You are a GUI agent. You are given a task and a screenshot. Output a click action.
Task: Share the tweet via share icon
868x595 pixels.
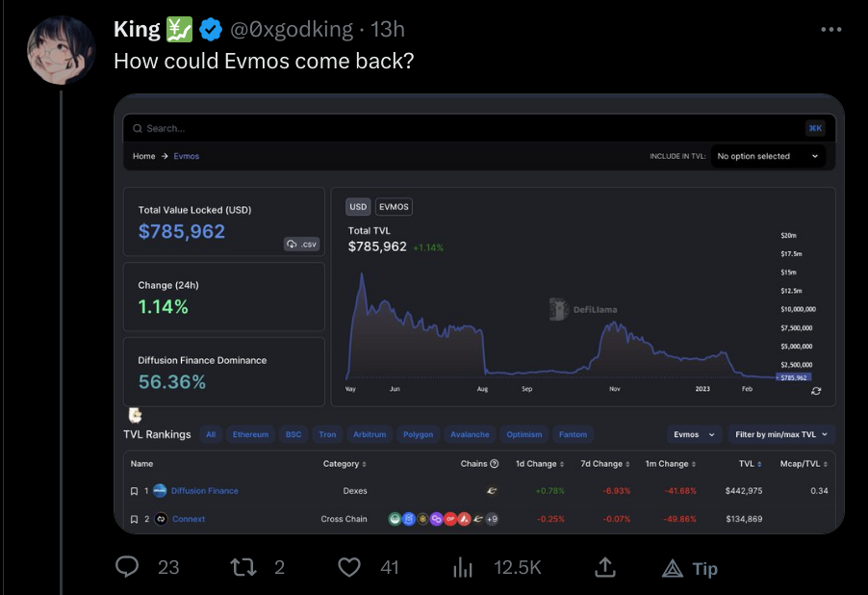tap(605, 567)
